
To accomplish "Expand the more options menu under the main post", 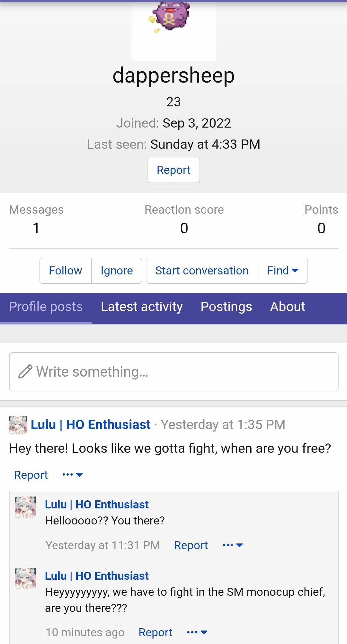I will 73,475.
